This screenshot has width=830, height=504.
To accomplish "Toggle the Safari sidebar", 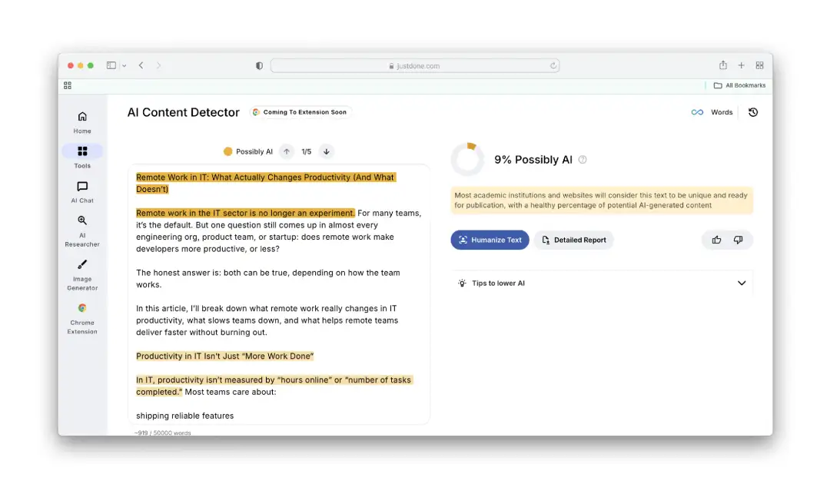I will [x=111, y=65].
